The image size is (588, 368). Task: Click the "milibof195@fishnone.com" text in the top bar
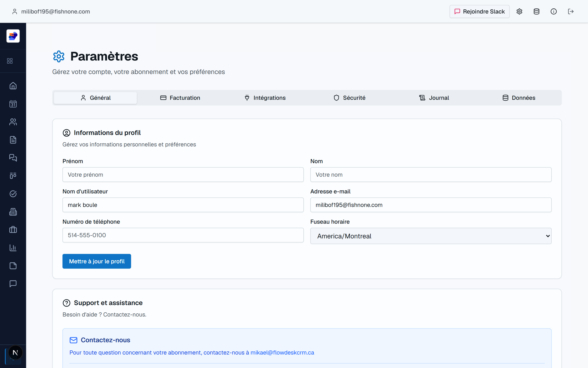(x=56, y=11)
